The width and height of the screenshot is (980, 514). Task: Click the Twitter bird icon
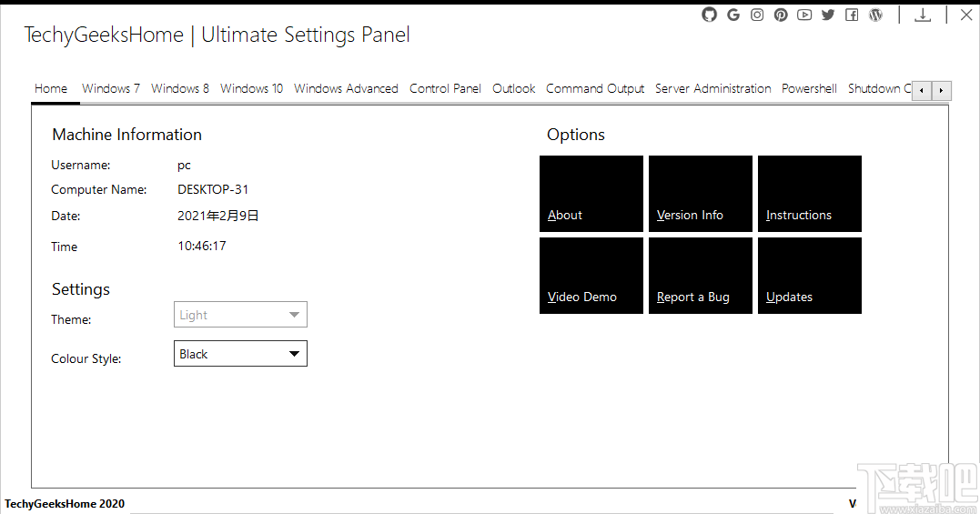(828, 15)
